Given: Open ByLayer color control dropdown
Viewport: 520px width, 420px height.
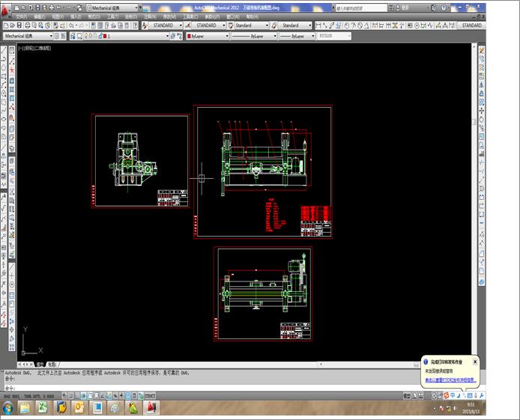Looking at the screenshot, I should [227, 36].
